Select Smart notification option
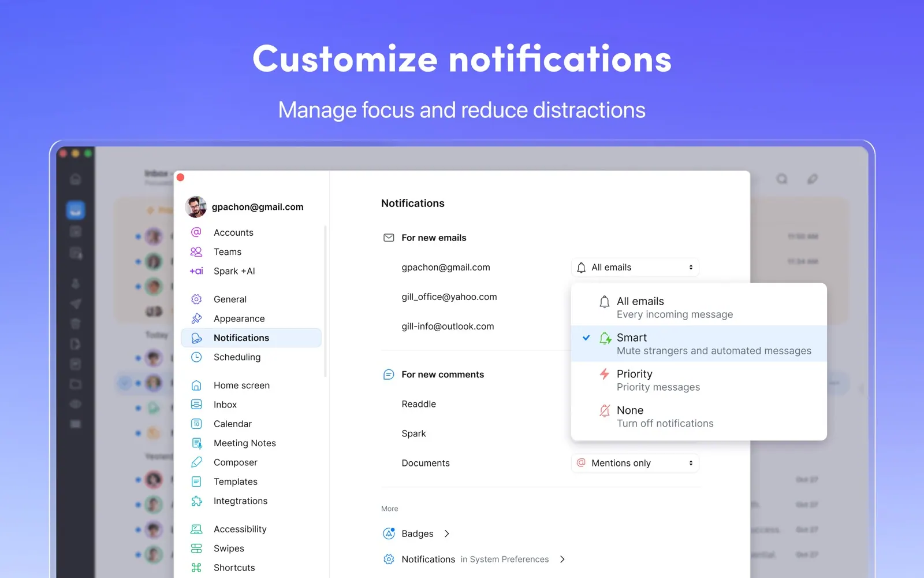Image resolution: width=924 pixels, height=578 pixels. point(699,344)
